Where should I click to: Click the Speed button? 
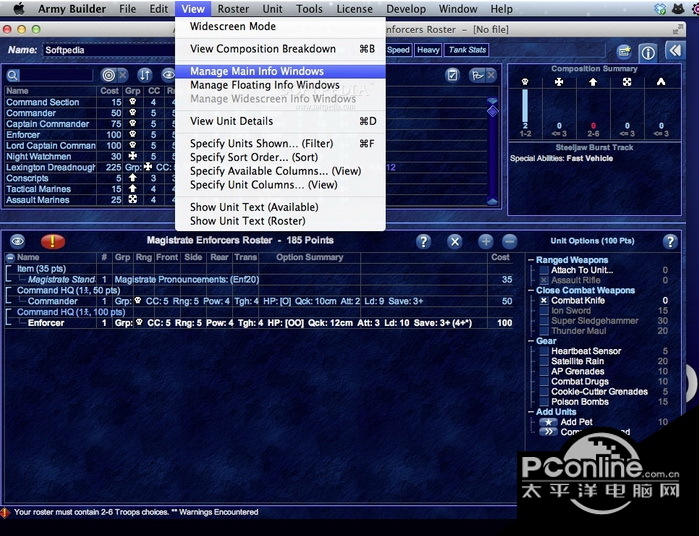(398, 50)
